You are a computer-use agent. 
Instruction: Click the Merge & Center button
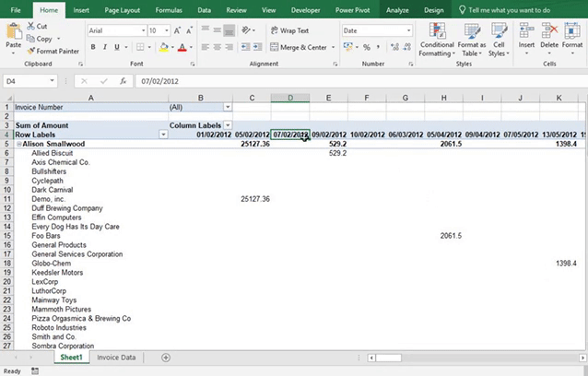click(298, 47)
